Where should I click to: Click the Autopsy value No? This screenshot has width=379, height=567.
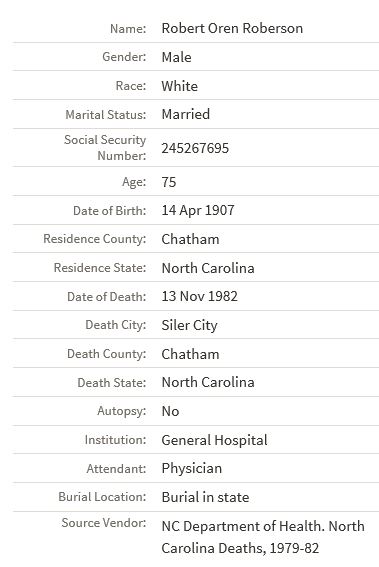tap(170, 411)
